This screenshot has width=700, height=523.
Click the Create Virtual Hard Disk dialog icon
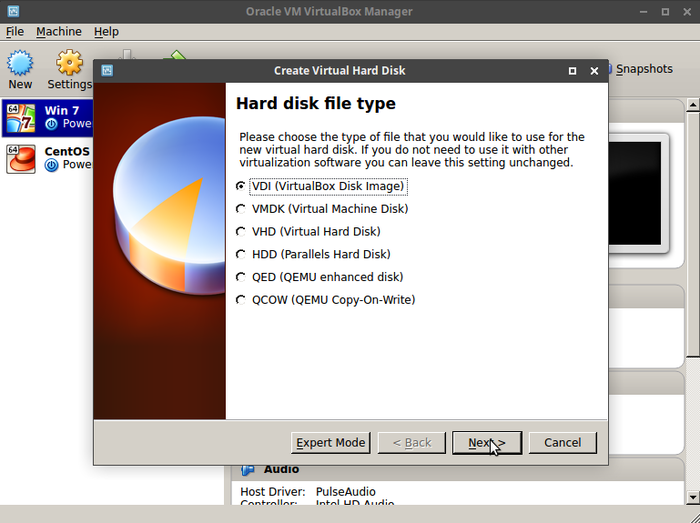107,71
